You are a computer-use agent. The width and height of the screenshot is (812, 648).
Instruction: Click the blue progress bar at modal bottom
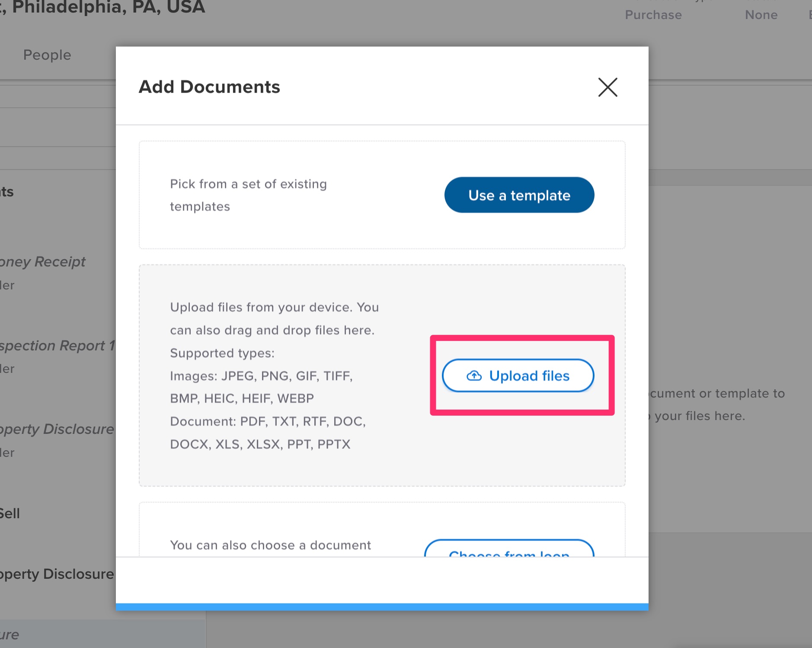point(382,606)
